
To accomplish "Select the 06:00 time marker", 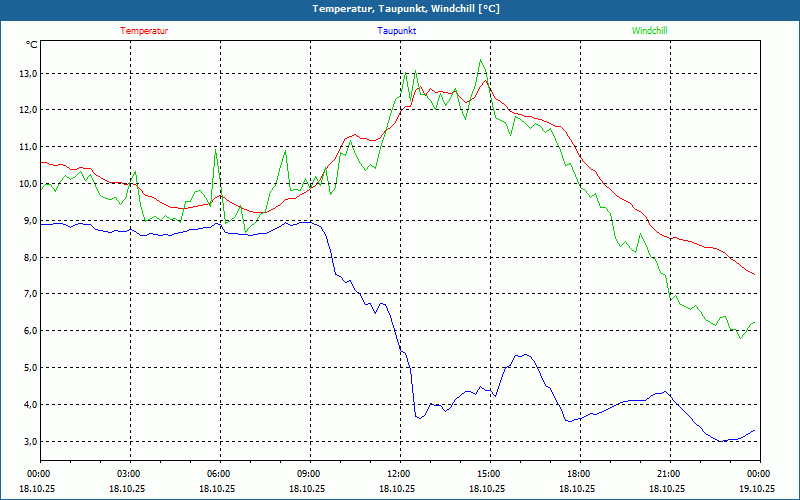I will pyautogui.click(x=219, y=474).
